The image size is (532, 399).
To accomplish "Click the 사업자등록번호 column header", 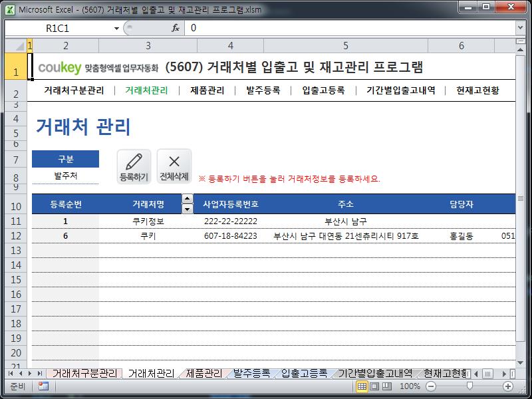I will pos(230,204).
